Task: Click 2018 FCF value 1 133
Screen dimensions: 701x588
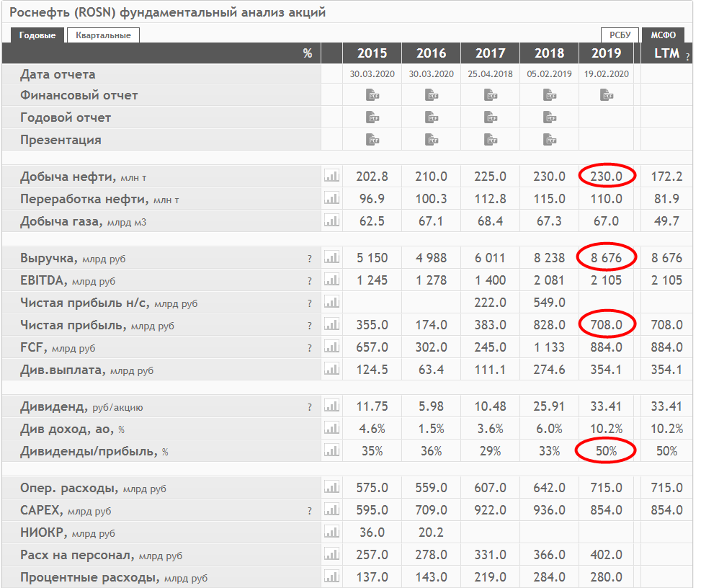Action: point(550,347)
